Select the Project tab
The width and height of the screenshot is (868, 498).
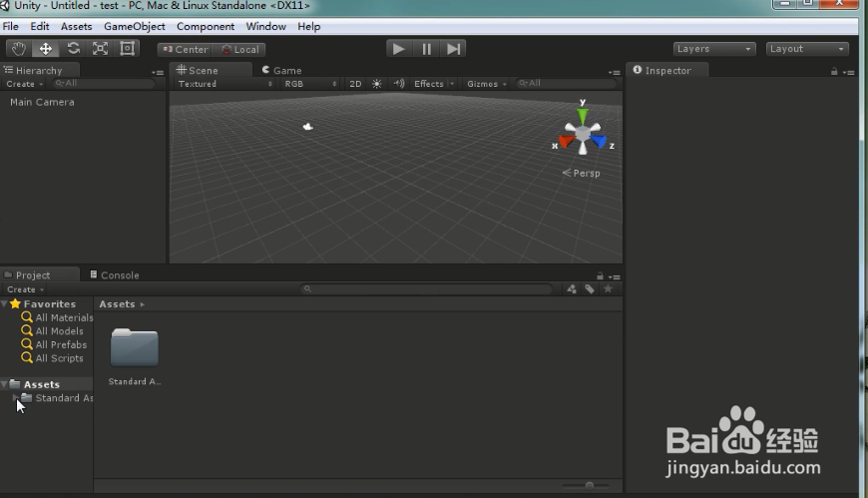click(x=40, y=275)
